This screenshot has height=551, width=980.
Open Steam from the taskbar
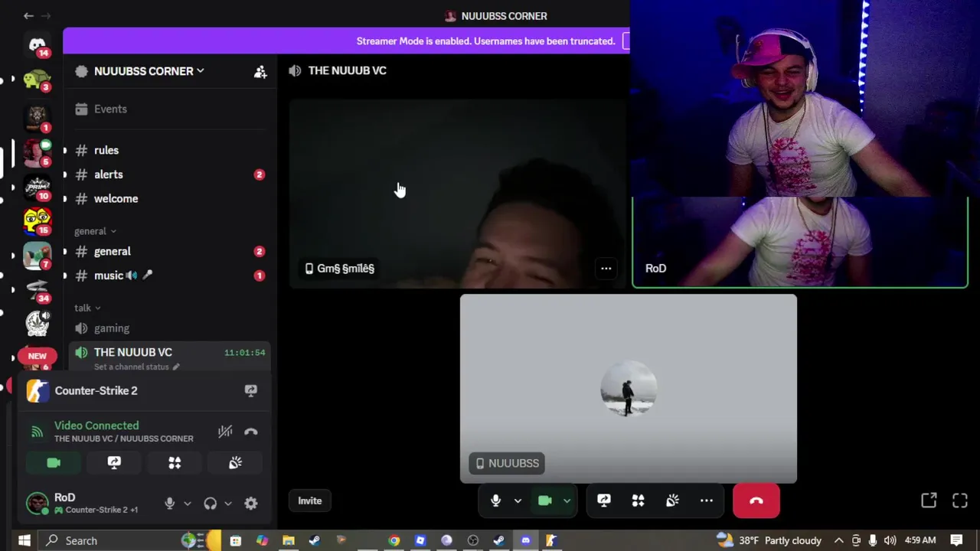click(x=315, y=540)
